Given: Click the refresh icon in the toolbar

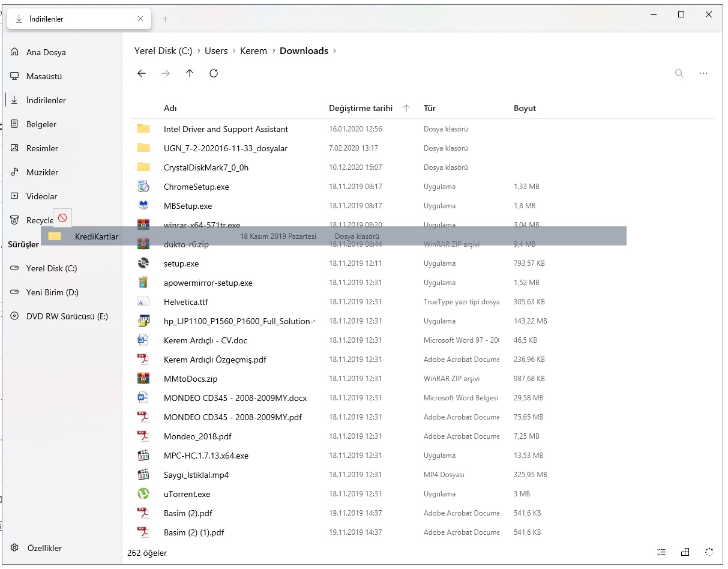Looking at the screenshot, I should click(214, 73).
